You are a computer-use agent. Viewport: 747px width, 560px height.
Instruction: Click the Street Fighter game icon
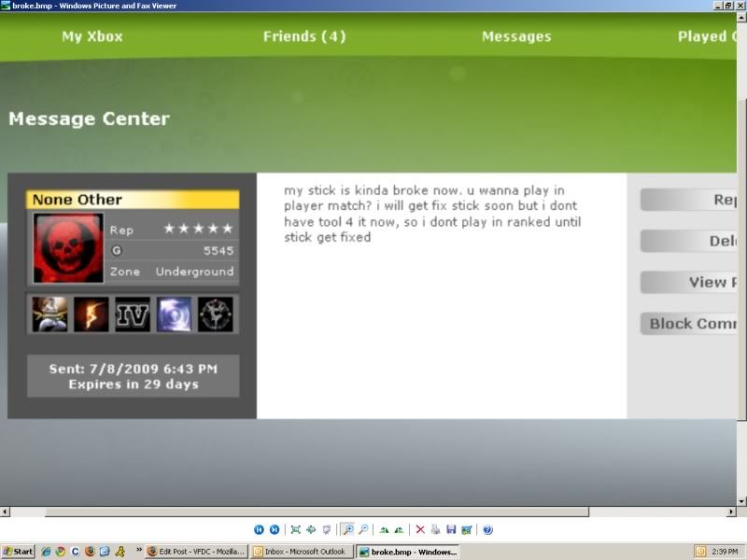49,315
